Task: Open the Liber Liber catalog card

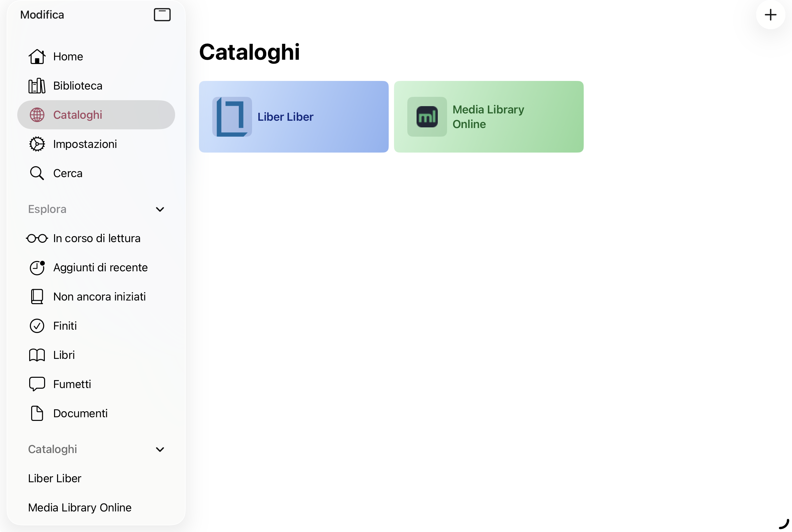Action: (x=294, y=117)
